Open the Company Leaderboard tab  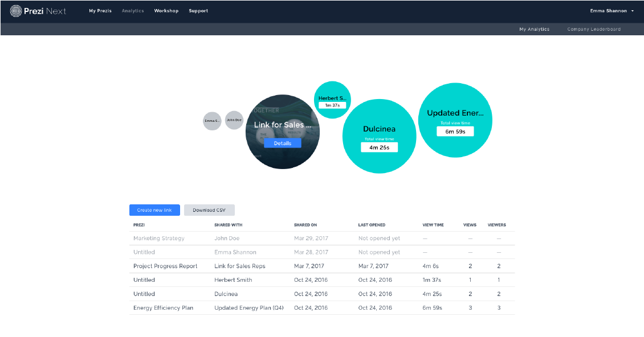pyautogui.click(x=593, y=29)
